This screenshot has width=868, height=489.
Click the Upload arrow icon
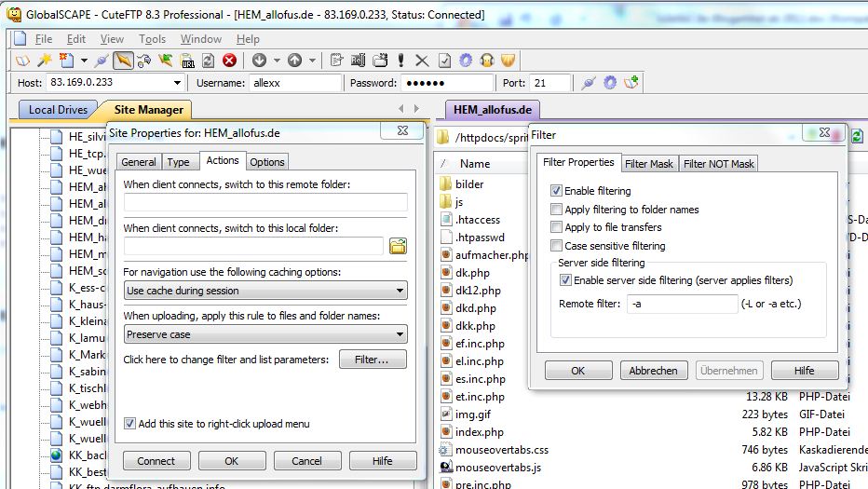294,61
